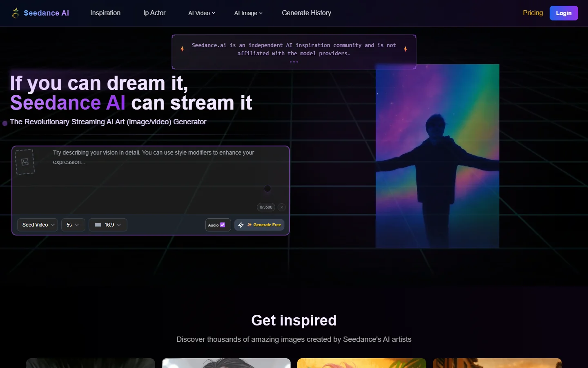Click the image placeholder icon in the prompt box
The width and height of the screenshot is (588, 368).
(24, 162)
